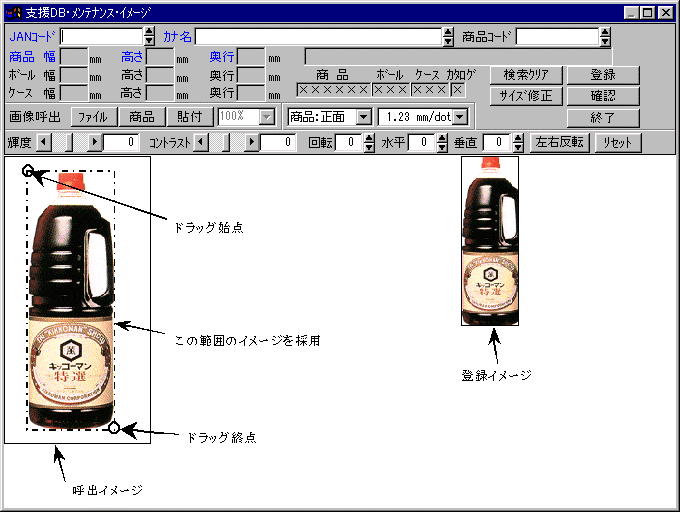
Task: Click the JANコード spinner up arrow
Action: (149, 32)
